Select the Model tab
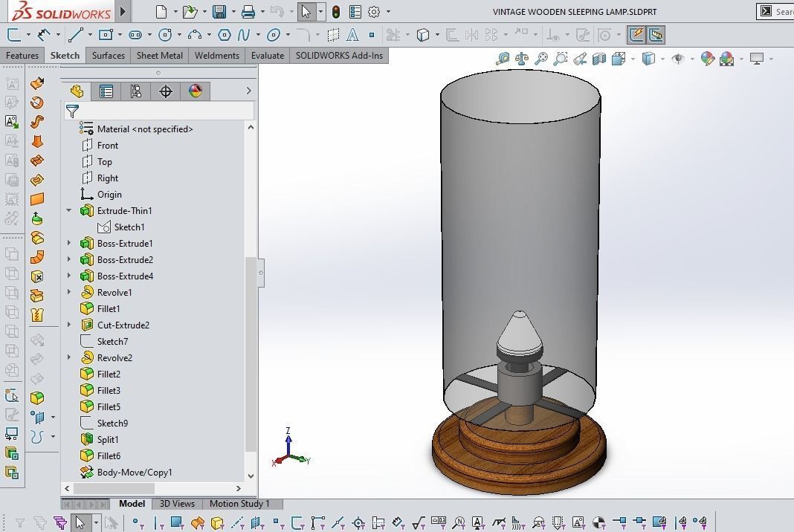This screenshot has width=794, height=532. [132, 504]
